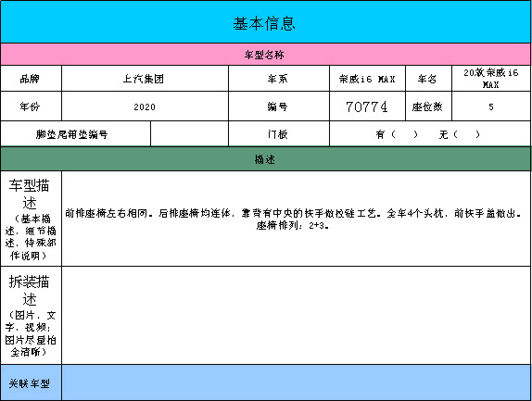Check the 有 option for 门板
Screen dimensions: 532x401
397,134
